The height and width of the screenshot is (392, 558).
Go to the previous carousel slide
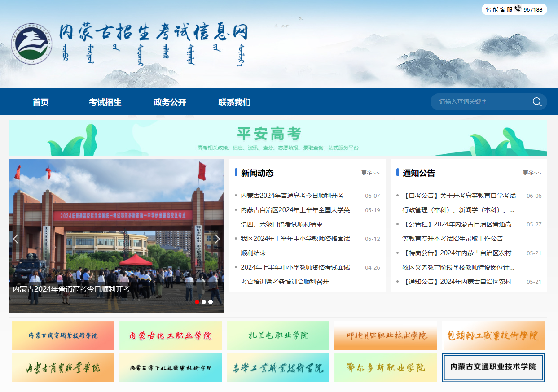coord(16,239)
